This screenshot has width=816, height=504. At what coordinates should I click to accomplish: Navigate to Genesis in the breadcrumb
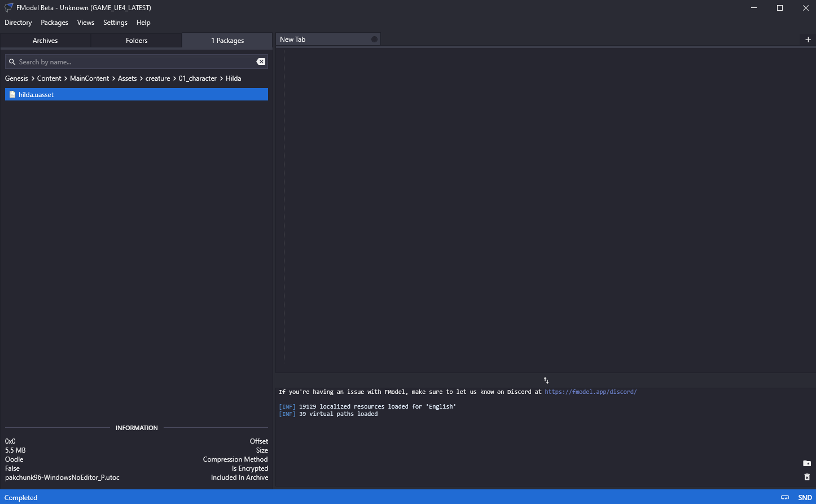click(16, 78)
